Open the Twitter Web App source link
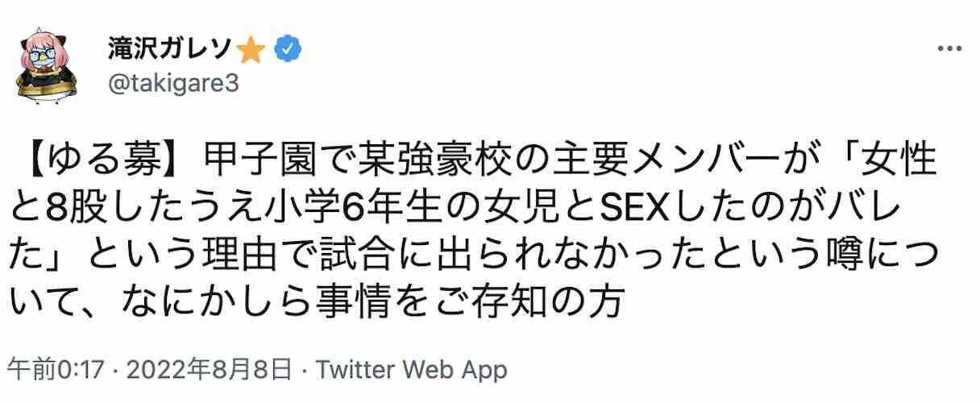980x403 pixels. click(411, 370)
